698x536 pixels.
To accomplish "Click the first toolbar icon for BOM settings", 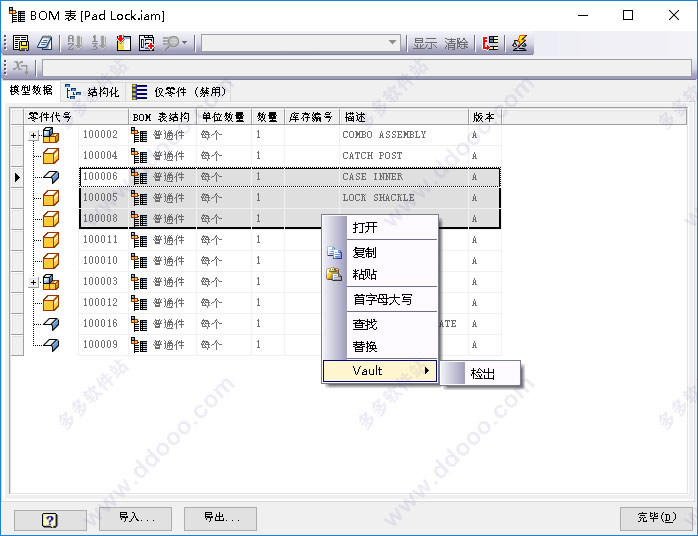I will [x=20, y=43].
